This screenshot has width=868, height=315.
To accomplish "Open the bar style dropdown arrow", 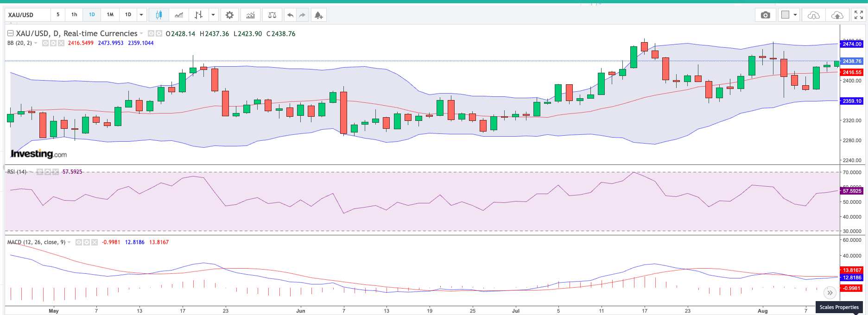I will (213, 15).
